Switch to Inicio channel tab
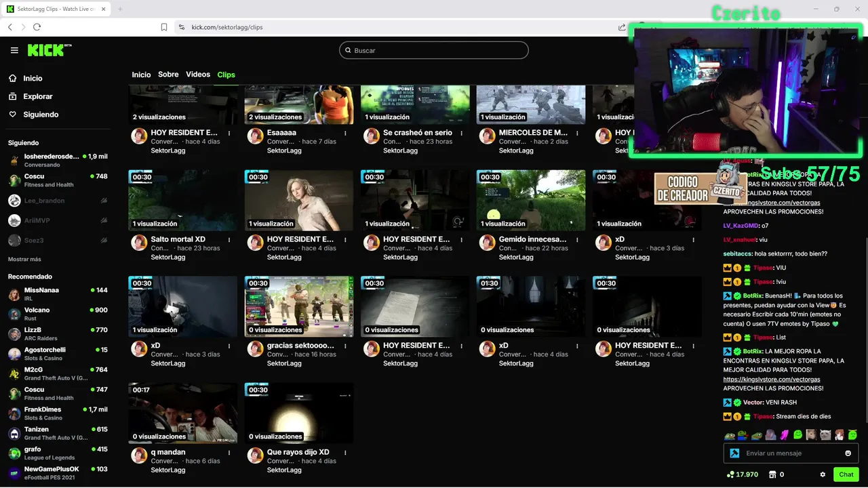The image size is (868, 488). click(141, 75)
